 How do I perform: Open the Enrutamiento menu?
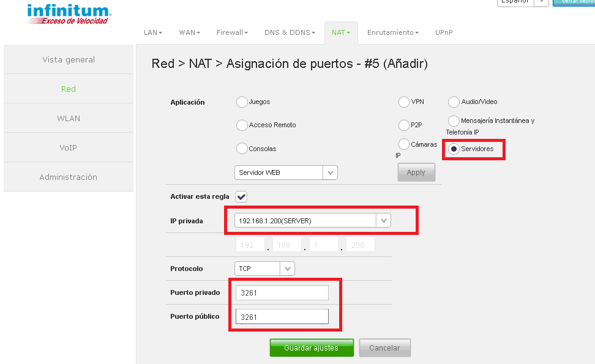[x=392, y=32]
